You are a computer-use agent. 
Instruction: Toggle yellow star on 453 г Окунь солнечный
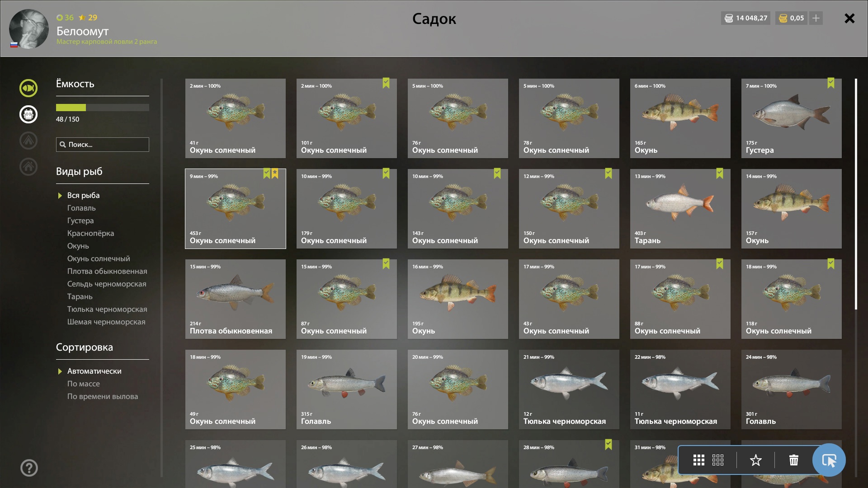point(275,174)
